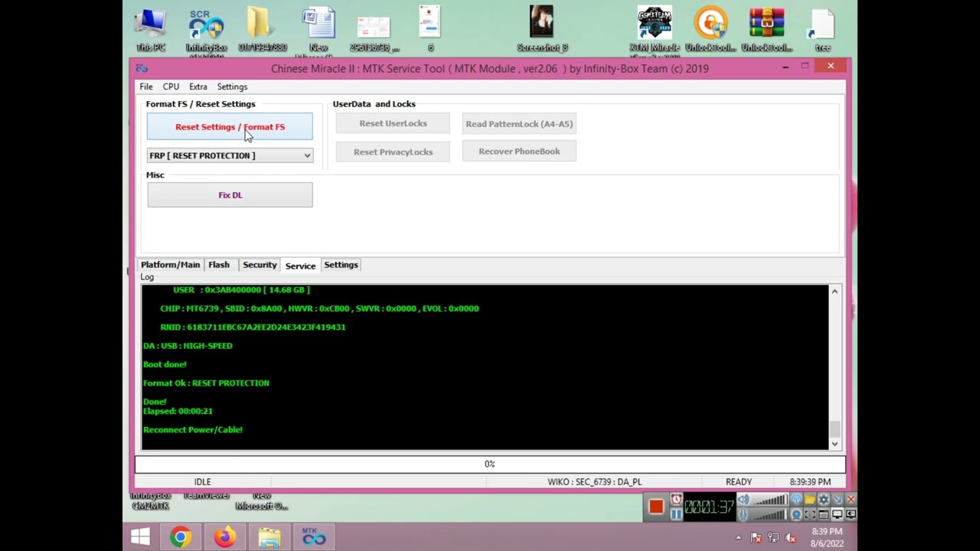980x551 pixels.
Task: Click Read PatternLock (A4-A5) button
Action: click(519, 123)
